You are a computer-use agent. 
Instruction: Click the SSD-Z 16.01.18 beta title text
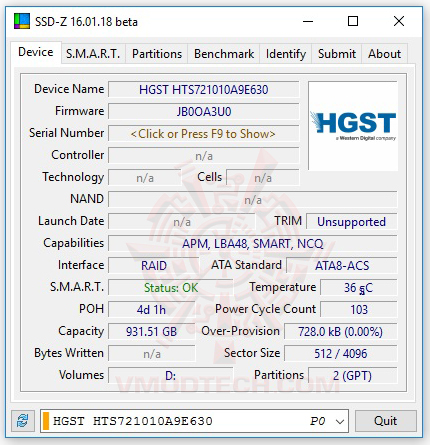point(86,22)
